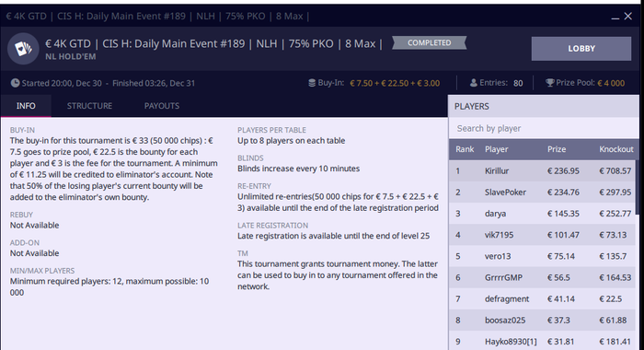Open the Payouts tab
This screenshot has height=350, width=644.
coord(162,106)
